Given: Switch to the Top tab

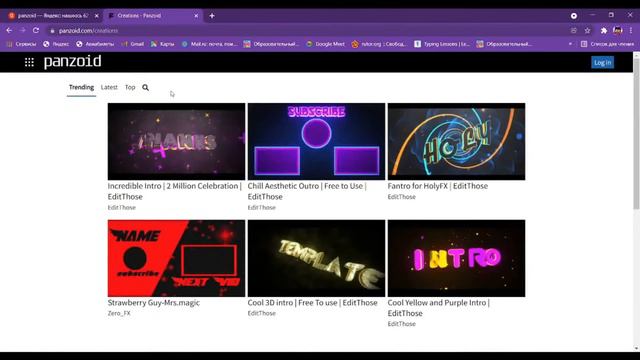Looking at the screenshot, I should 130,87.
